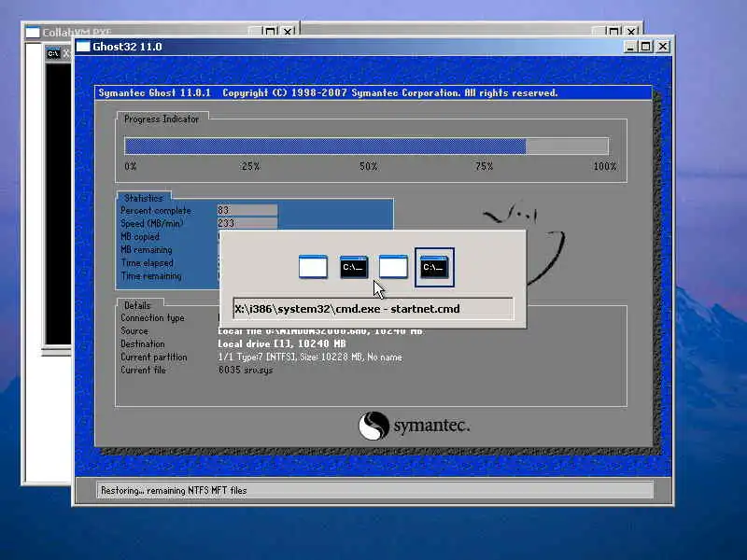This screenshot has width=747, height=560.
Task: Click the Symantec Ghost copyright header
Action: pos(329,92)
